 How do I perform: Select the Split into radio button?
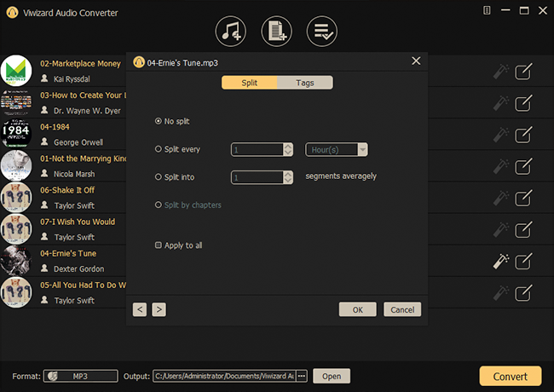(x=159, y=177)
